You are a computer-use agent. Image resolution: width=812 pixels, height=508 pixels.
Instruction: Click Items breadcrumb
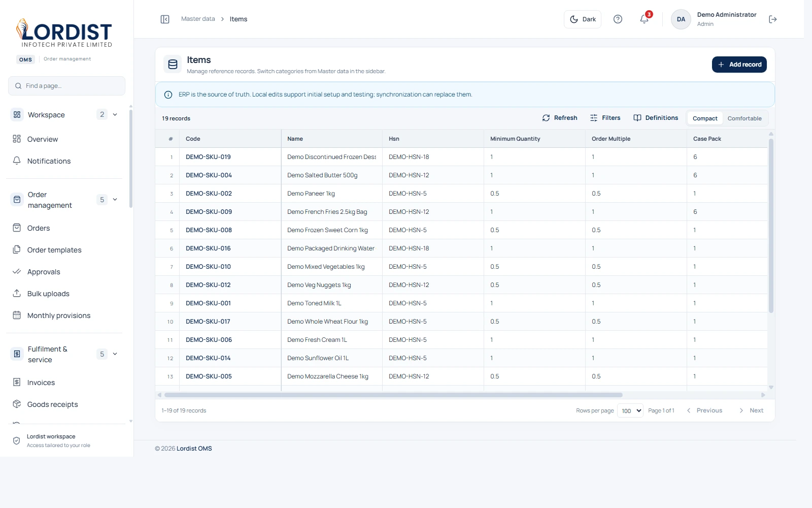click(239, 19)
